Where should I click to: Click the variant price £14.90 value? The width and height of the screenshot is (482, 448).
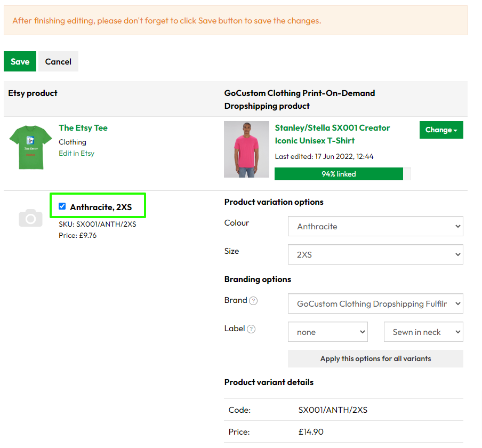[311, 432]
